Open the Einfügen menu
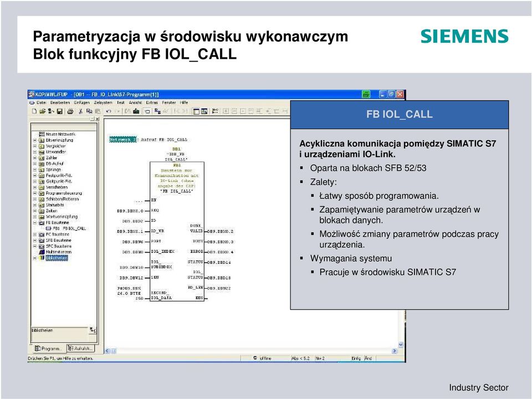Viewport: 532px width, 399px height. [x=82, y=103]
